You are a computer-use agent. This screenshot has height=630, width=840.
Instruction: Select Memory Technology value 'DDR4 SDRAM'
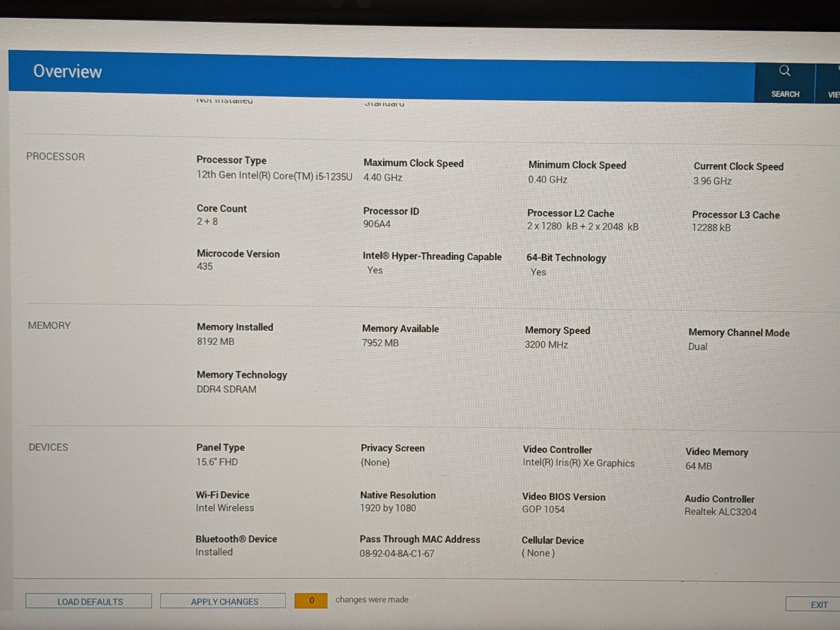pos(227,390)
